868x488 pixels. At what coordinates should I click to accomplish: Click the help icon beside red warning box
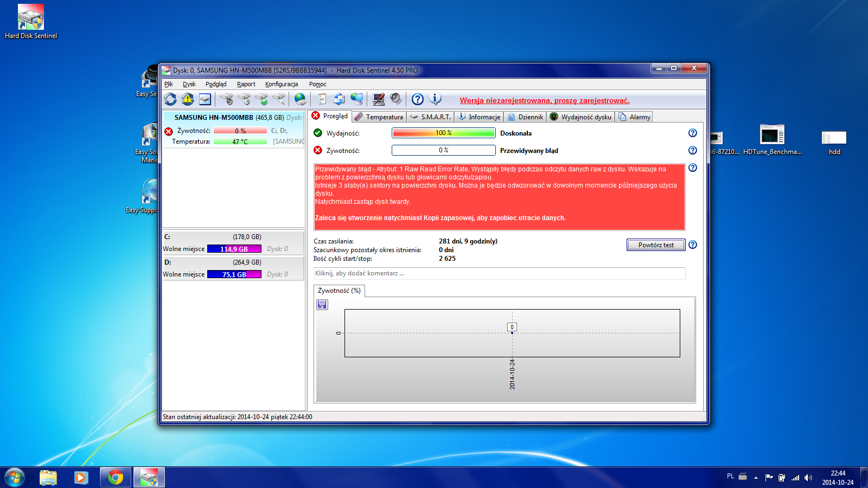tap(693, 168)
